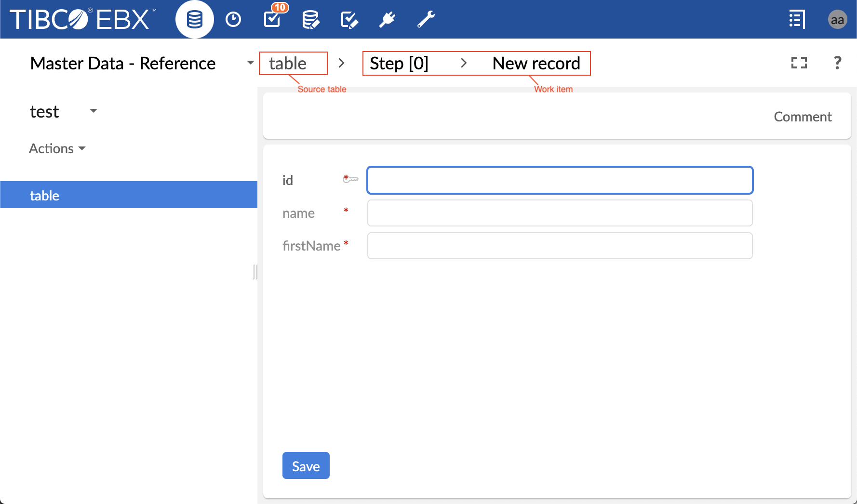Open the list panel icon in header

(797, 20)
